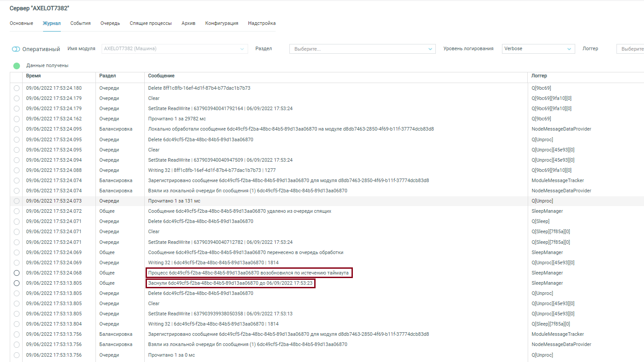Go to the Очередь tab
Image resolution: width=644 pixels, height=362 pixels.
[x=110, y=23]
